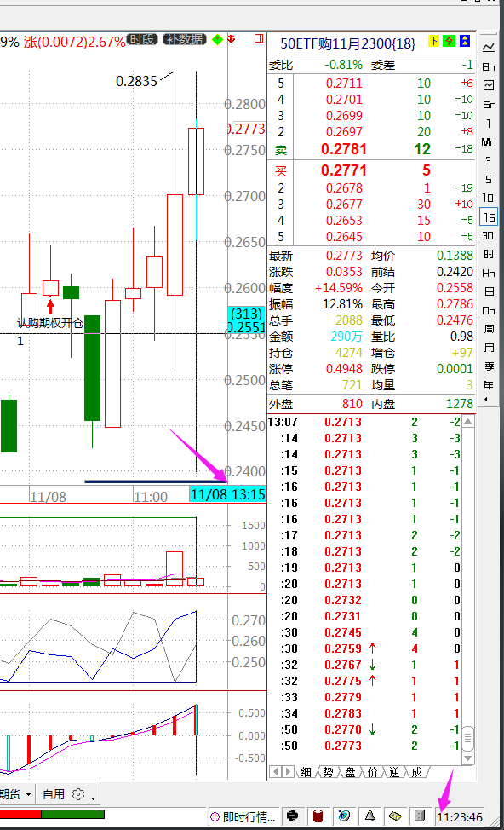The height and width of the screenshot is (830, 504).
Task: Click the 即时行情 status bar button
Action: coord(243,816)
